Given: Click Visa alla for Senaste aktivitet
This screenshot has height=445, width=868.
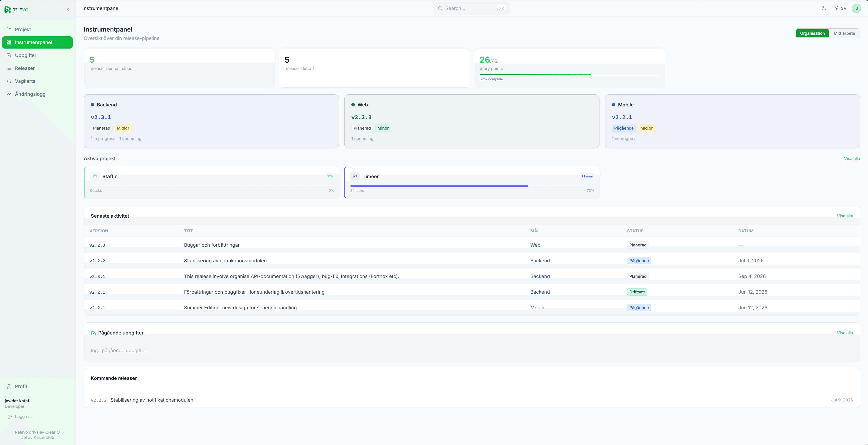Looking at the screenshot, I should pos(845,216).
